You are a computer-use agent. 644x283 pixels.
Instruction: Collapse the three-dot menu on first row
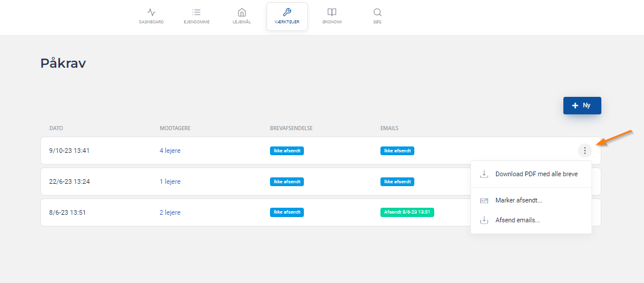[584, 151]
